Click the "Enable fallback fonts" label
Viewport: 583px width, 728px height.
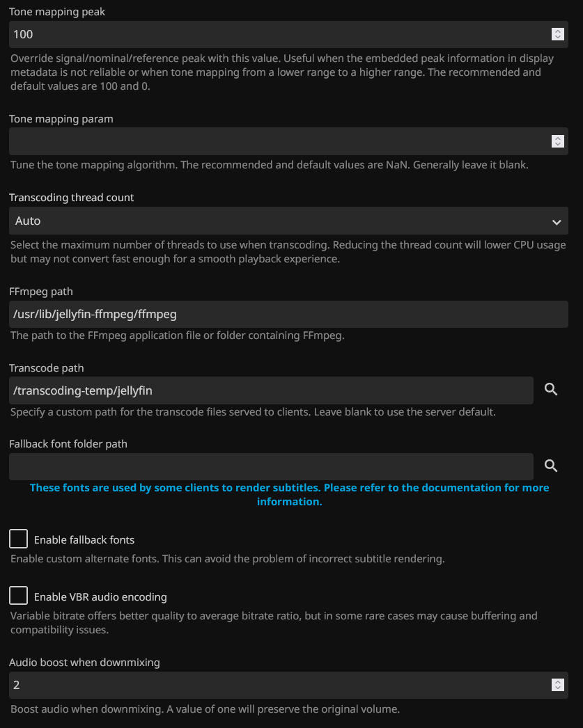click(84, 539)
